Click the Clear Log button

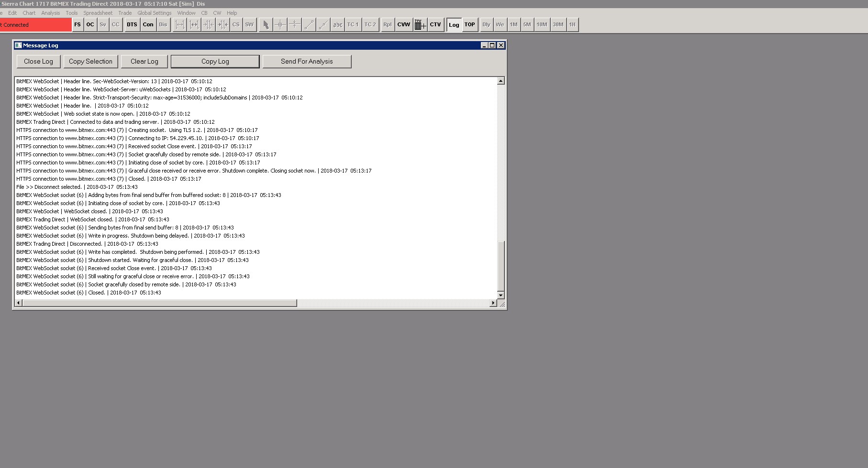click(145, 62)
